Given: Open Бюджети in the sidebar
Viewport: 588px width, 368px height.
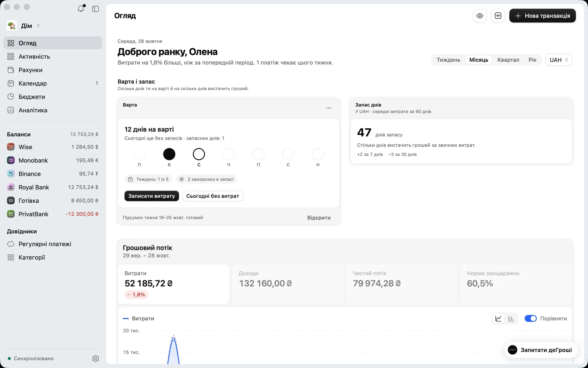Looking at the screenshot, I should [53, 97].
